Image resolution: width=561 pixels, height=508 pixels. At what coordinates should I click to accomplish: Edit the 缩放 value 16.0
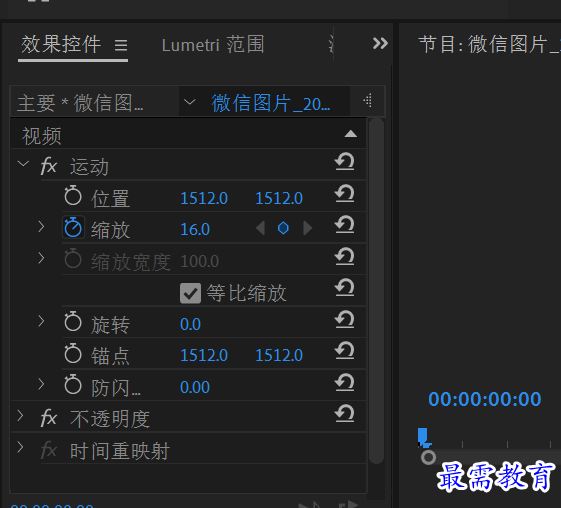pyautogui.click(x=195, y=229)
